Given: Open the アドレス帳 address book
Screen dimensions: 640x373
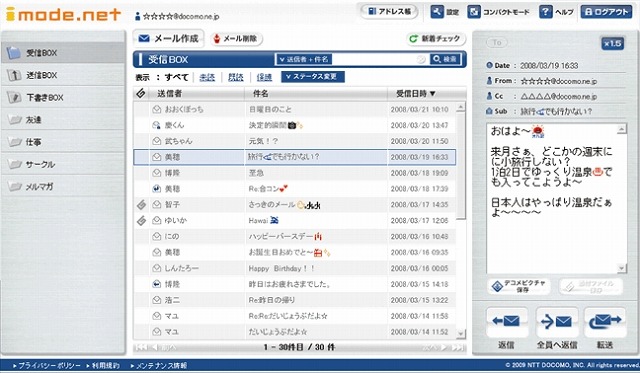Looking at the screenshot, I should pos(389,11).
